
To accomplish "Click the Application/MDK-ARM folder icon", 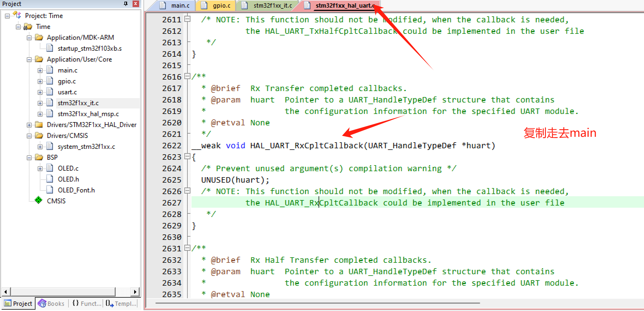I will (x=39, y=37).
